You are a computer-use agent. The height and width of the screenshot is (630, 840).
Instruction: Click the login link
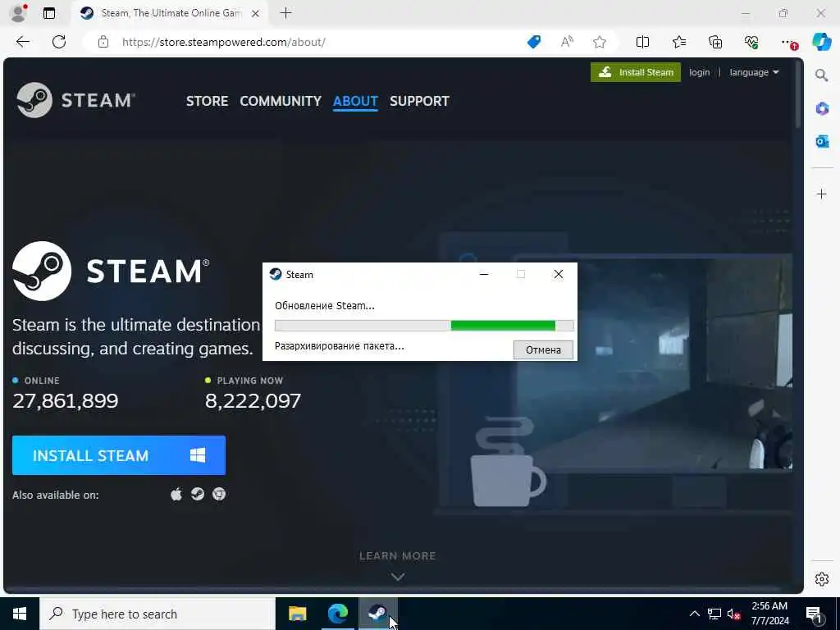pos(699,72)
